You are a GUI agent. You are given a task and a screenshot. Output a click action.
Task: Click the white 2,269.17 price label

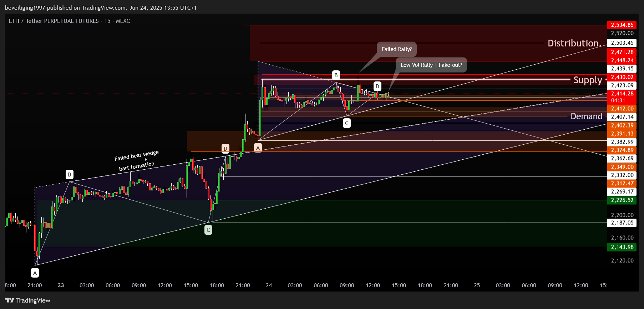[622, 191]
